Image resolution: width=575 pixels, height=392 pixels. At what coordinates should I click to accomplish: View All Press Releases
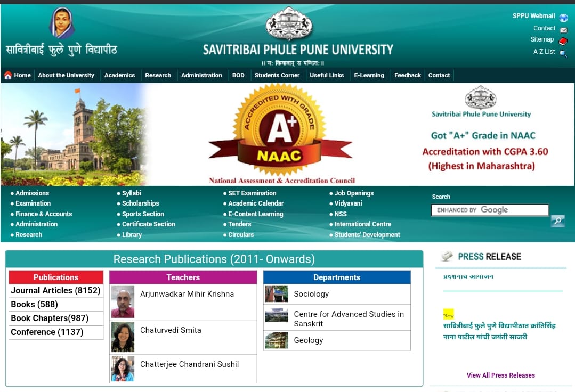[x=500, y=375]
